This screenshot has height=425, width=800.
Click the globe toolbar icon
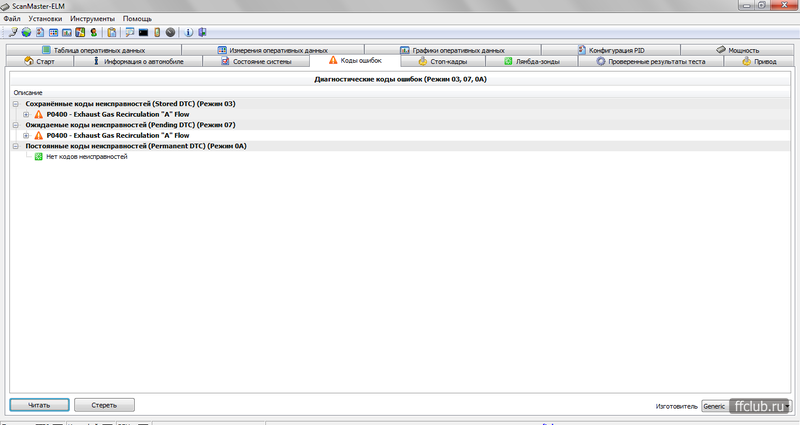click(x=27, y=32)
